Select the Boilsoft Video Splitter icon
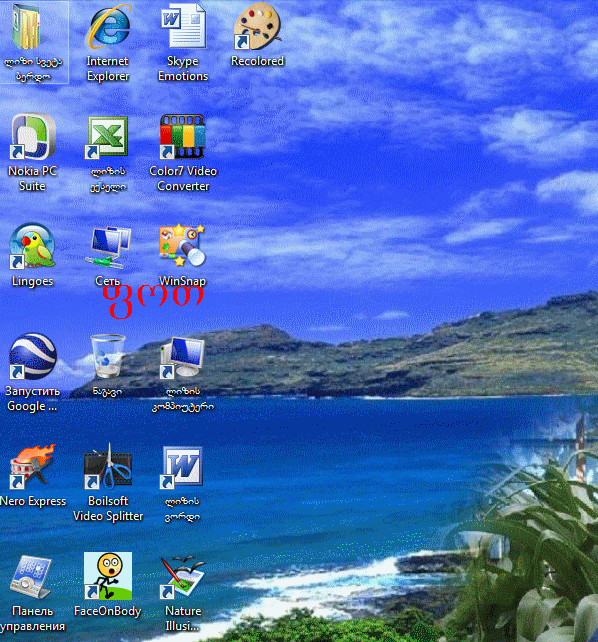Screen dimensions: 598x642 [x=108, y=466]
